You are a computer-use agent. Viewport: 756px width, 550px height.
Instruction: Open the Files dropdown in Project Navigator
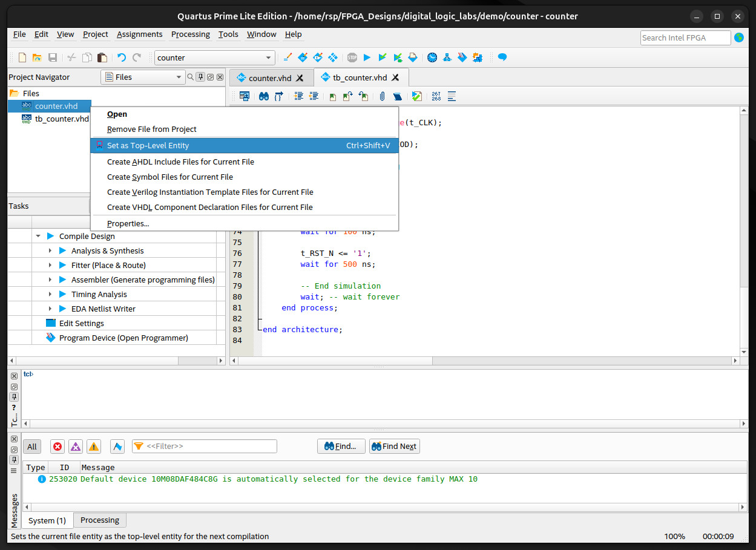[x=143, y=77]
